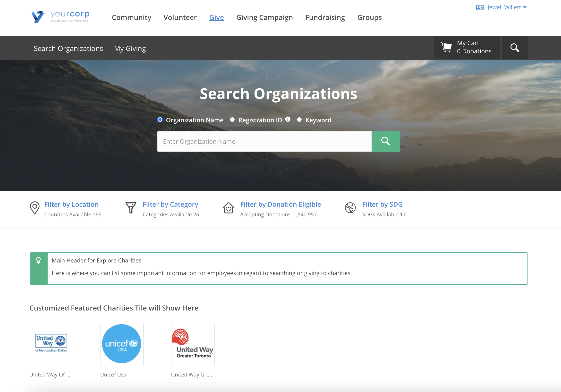561x392 pixels.
Task: Open the header search magnifier icon
Action: [x=514, y=48]
